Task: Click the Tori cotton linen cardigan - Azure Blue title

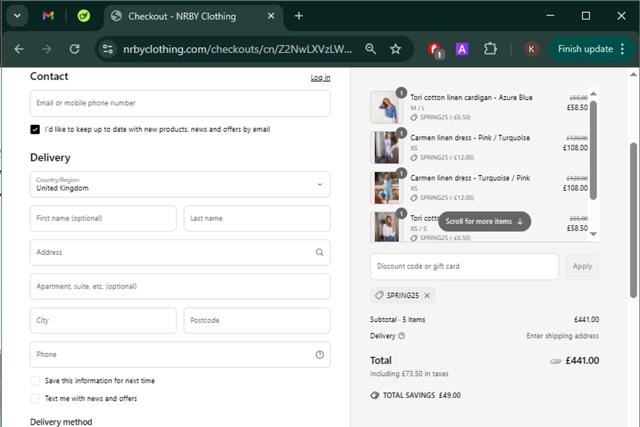Action: click(471, 98)
